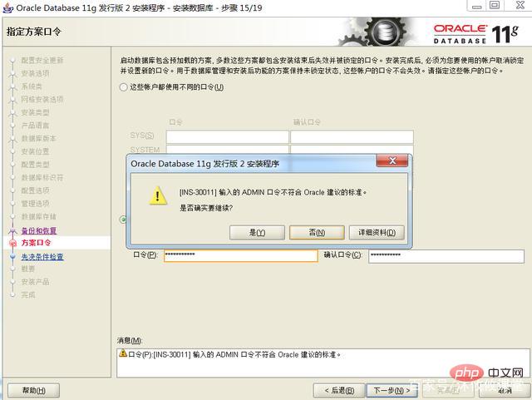Click the 指定方案口令 page heading

coord(34,32)
